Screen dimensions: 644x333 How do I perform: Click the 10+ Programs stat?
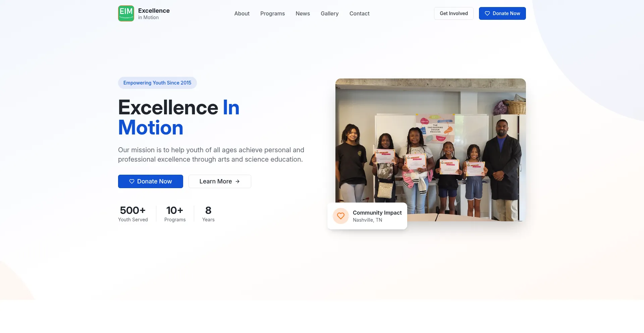[x=175, y=214]
